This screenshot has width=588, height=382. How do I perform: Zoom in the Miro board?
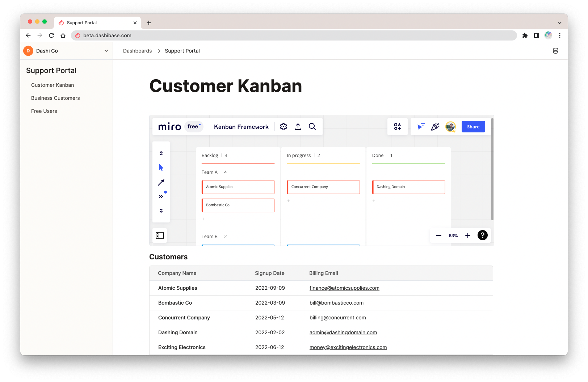(468, 235)
